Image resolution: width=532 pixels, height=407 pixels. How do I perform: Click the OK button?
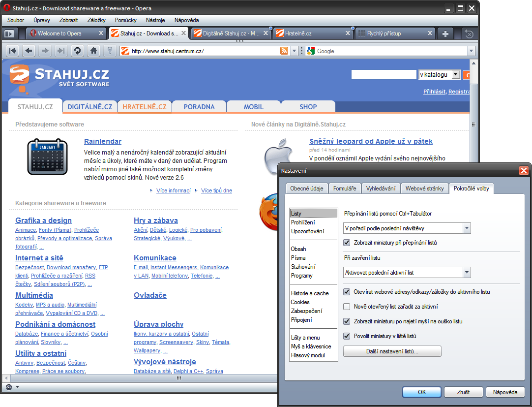[422, 392]
